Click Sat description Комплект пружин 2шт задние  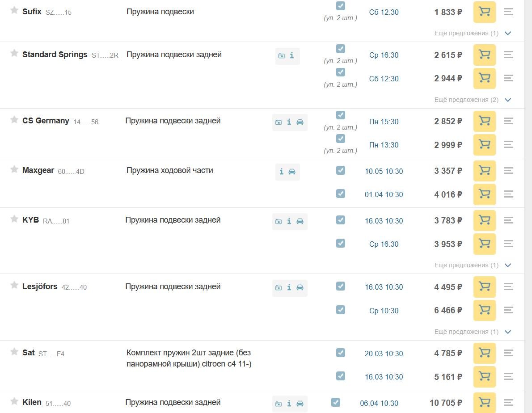(189, 358)
